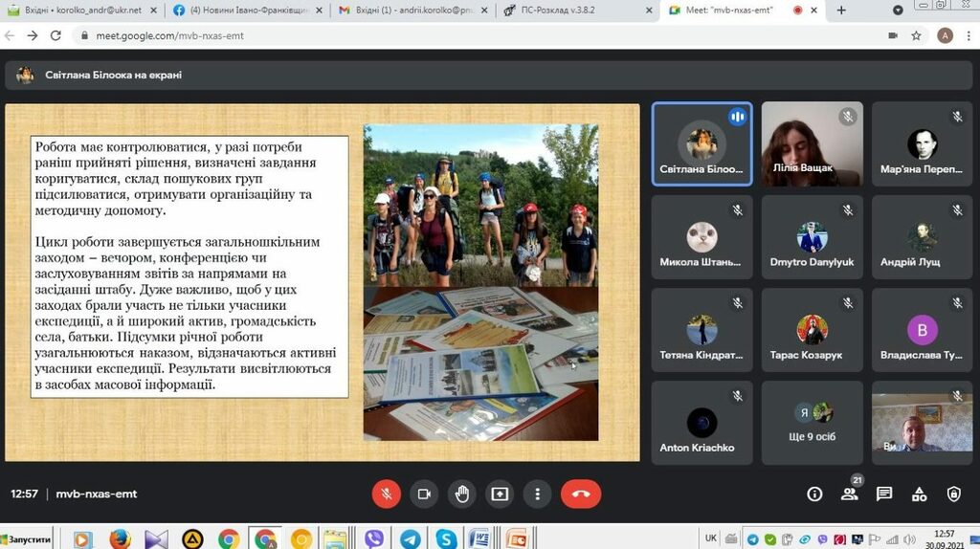
Task: Open the host controls shield icon
Action: 953,494
